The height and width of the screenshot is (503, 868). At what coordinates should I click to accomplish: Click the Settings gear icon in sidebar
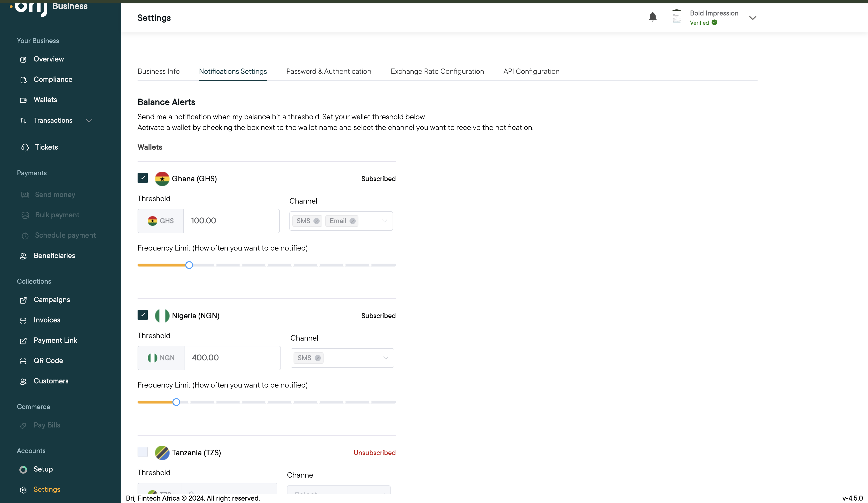coord(23,490)
